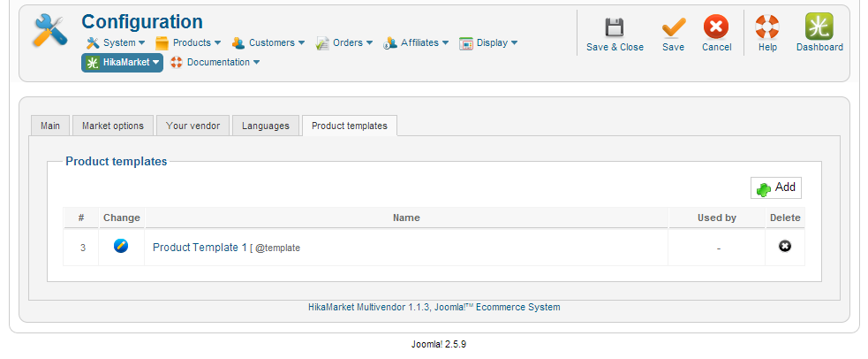Expand the Affiliates dropdown menu
The height and width of the screenshot is (359, 868).
(417, 42)
